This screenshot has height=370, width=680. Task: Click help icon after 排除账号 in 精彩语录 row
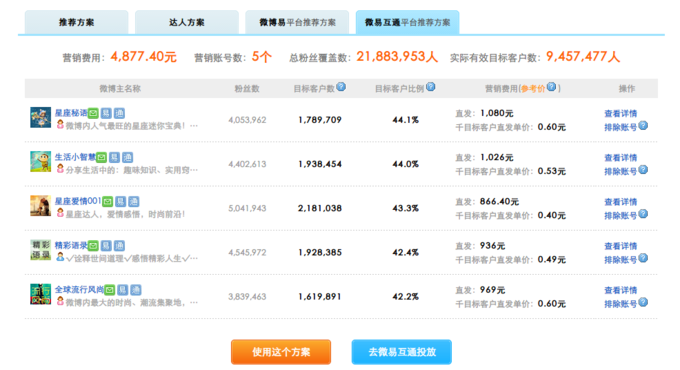(643, 258)
